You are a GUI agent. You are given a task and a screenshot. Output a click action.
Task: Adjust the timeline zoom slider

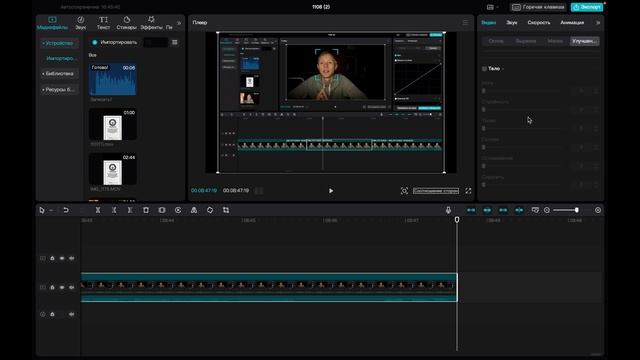tap(565, 210)
